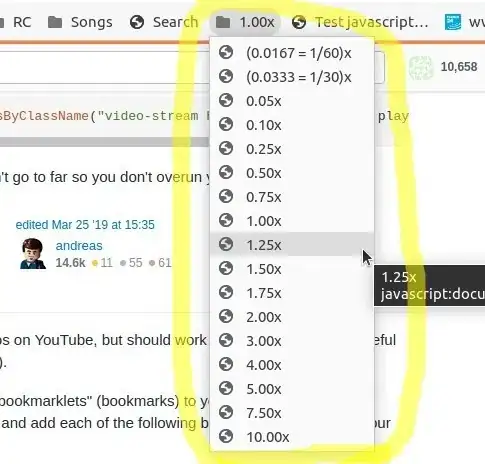Click the globe icon next to 2.00x
The width and height of the screenshot is (485, 464).
[226, 316]
